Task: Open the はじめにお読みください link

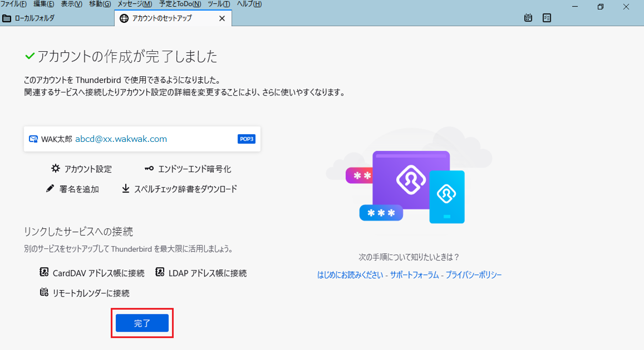Action: pos(350,275)
